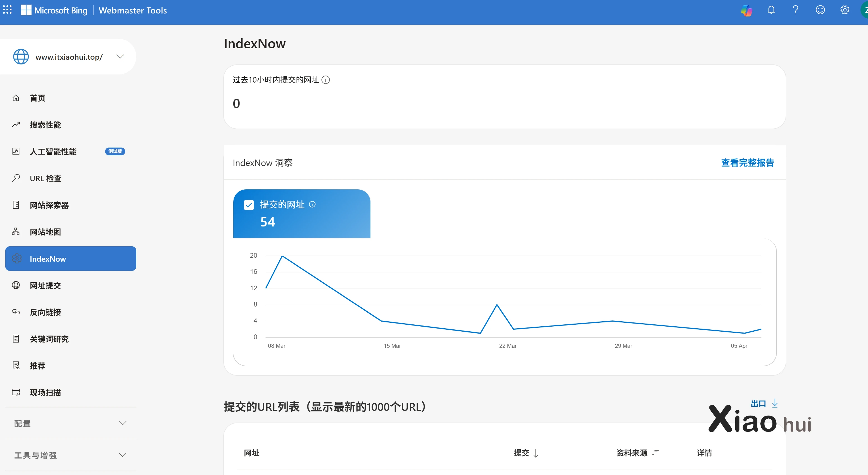The width and height of the screenshot is (868, 475).
Task: Click the chart peak near 08 Mar
Action: click(282, 256)
